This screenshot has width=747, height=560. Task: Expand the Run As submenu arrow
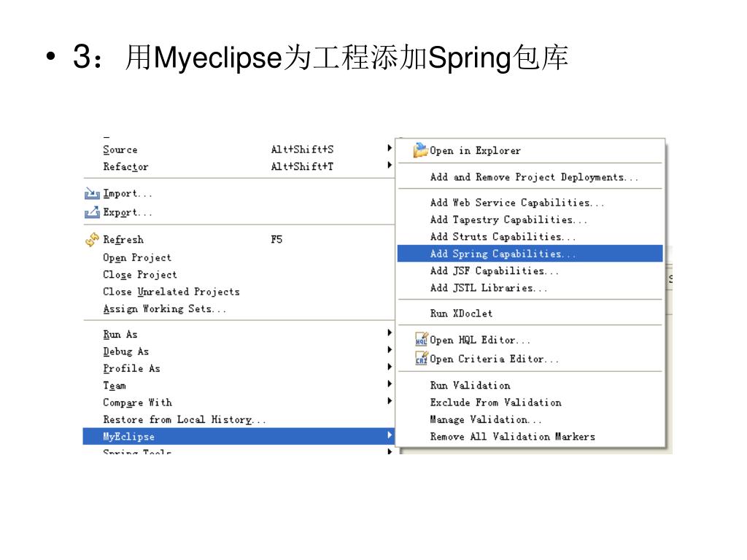coord(390,332)
